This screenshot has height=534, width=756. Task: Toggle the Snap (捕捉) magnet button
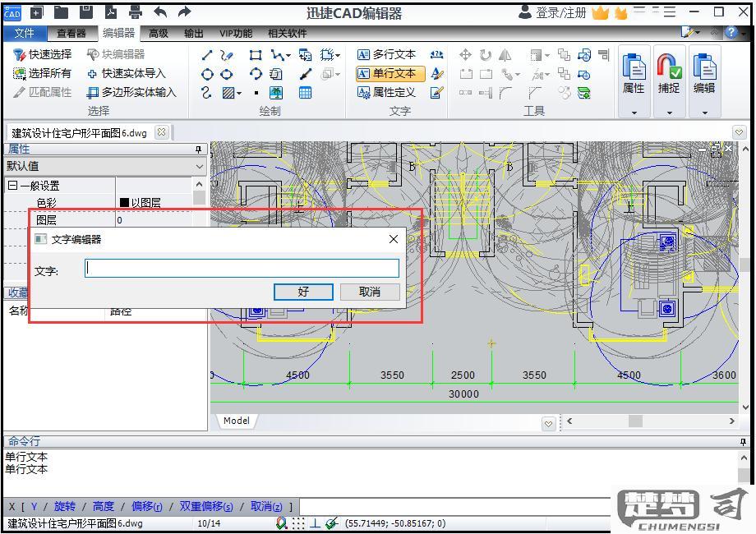click(669, 73)
